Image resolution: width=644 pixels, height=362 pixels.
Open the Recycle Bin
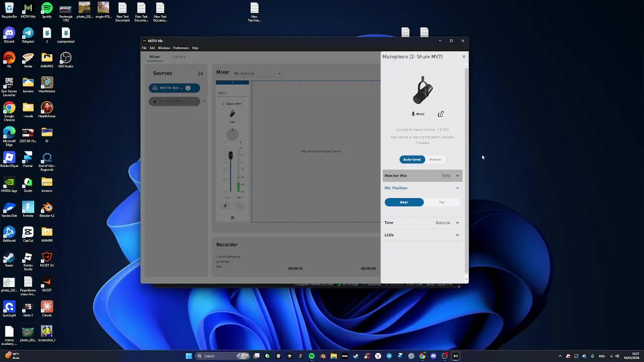point(9,11)
